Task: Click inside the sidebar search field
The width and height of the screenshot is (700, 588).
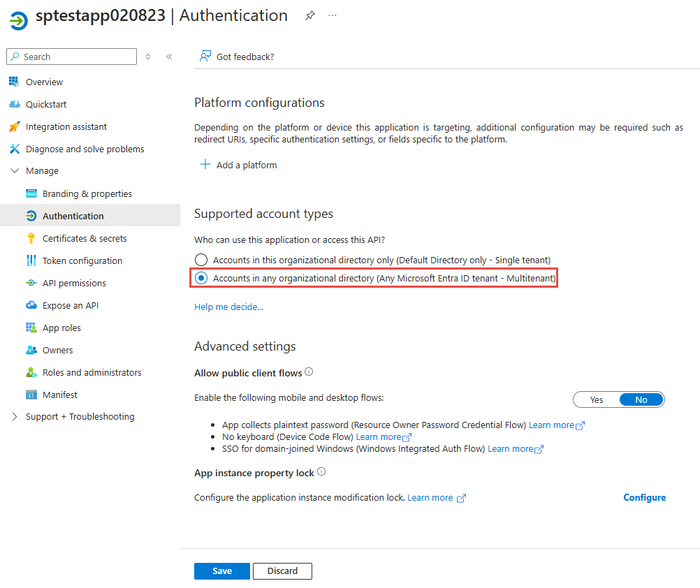Action: coord(71,56)
